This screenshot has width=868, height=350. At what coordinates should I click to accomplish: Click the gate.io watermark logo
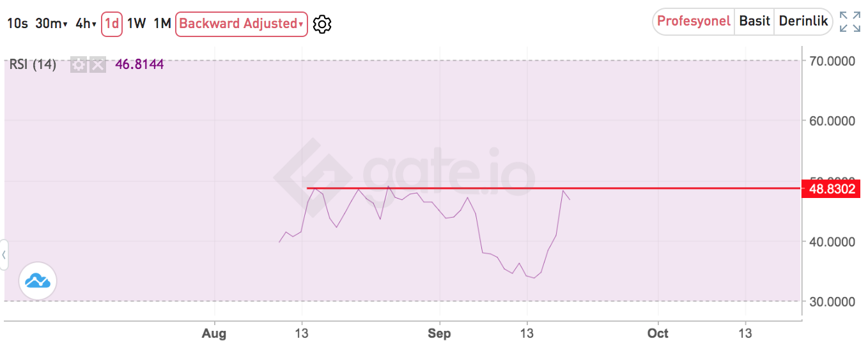[x=405, y=174]
